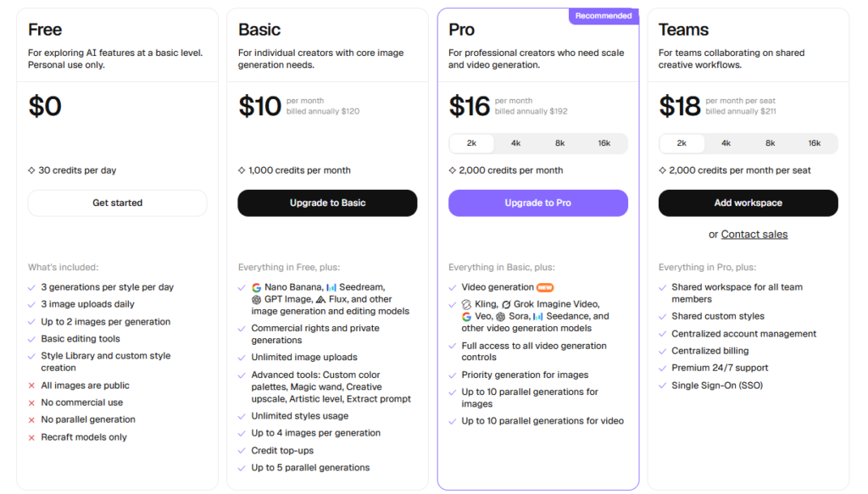This screenshot has width=868, height=494.
Task: Choose the 2k option in Teams plan
Action: [x=682, y=143]
